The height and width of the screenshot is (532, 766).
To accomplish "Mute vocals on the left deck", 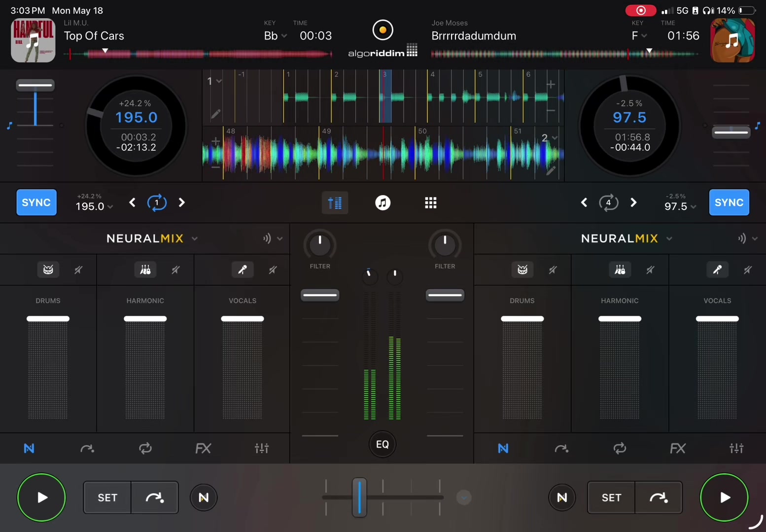I will tap(273, 269).
